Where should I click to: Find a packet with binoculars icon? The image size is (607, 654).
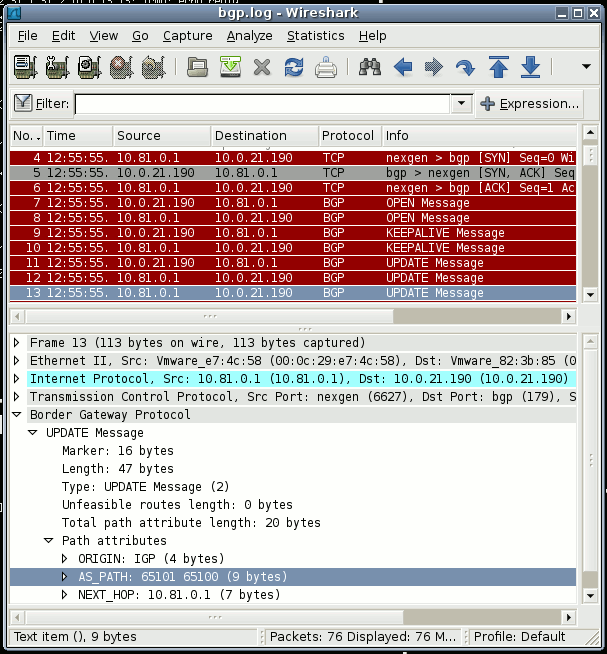[370, 67]
